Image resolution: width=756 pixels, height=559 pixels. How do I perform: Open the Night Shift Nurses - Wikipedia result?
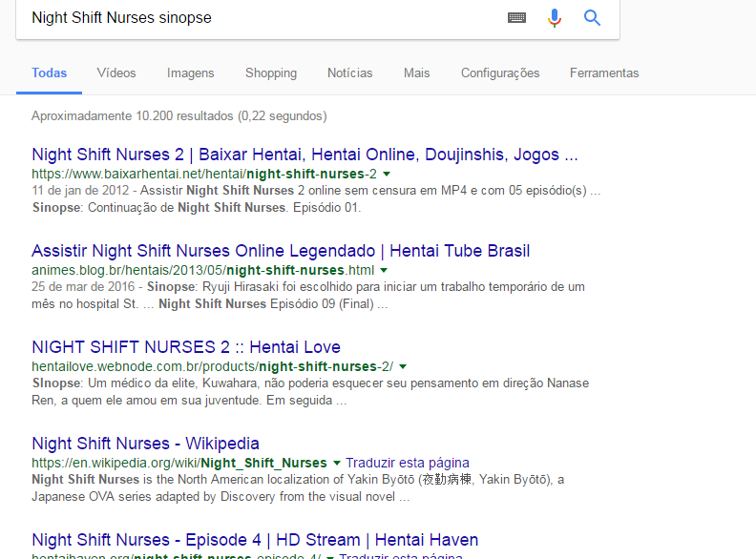click(x=146, y=444)
